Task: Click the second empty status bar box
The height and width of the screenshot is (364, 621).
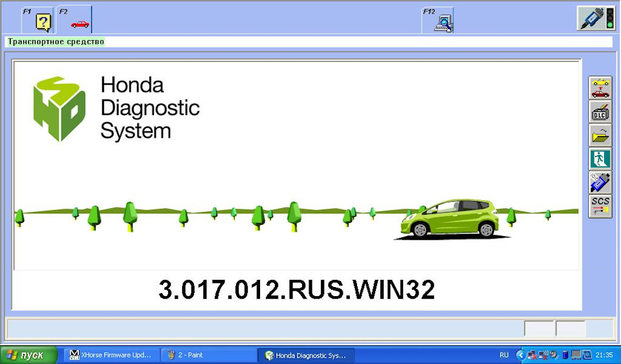Action: coord(571,329)
